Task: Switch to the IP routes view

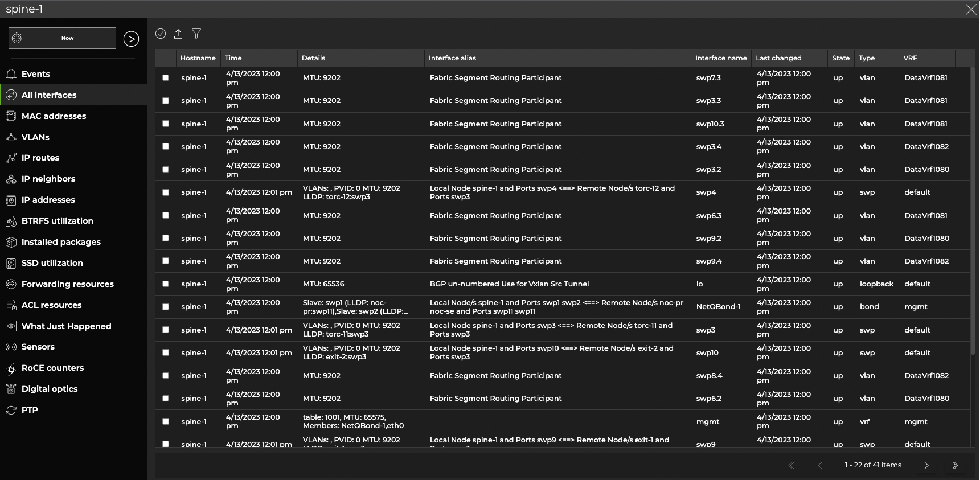Action: click(x=40, y=158)
